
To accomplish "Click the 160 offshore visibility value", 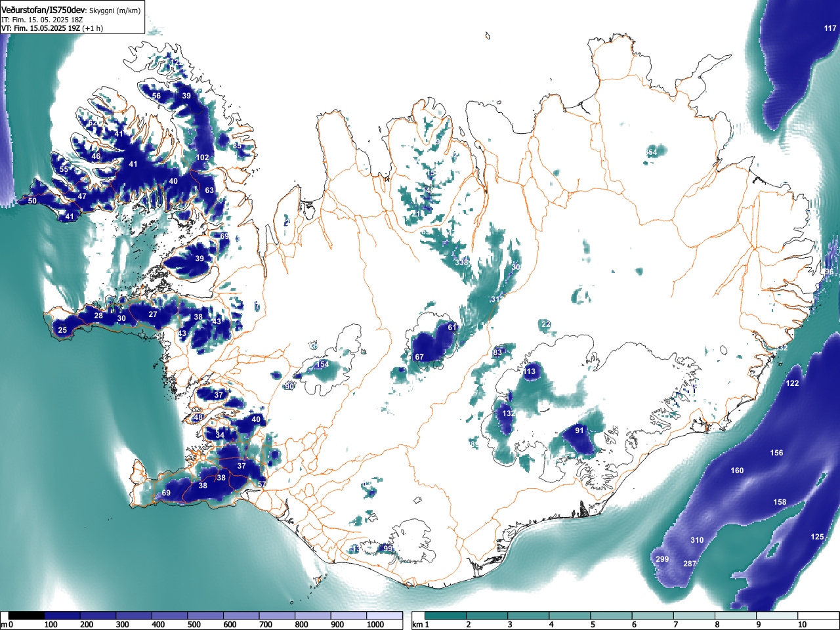I will pos(737,471).
